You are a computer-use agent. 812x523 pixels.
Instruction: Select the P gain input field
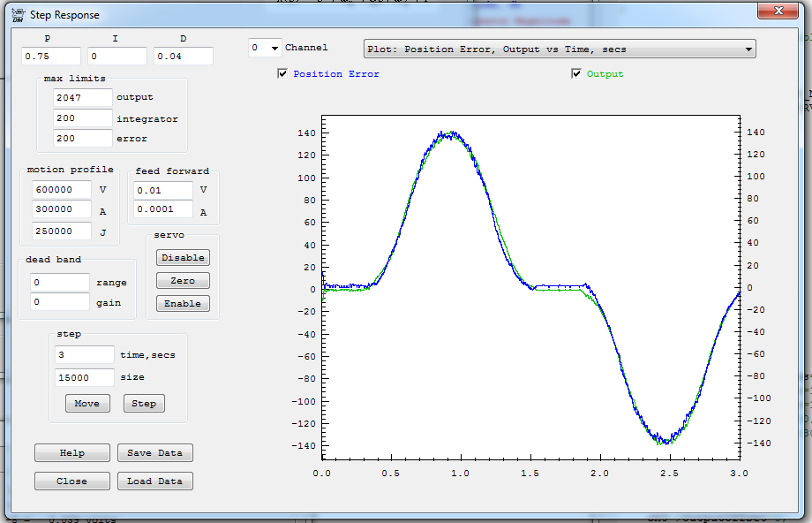pyautogui.click(x=52, y=57)
